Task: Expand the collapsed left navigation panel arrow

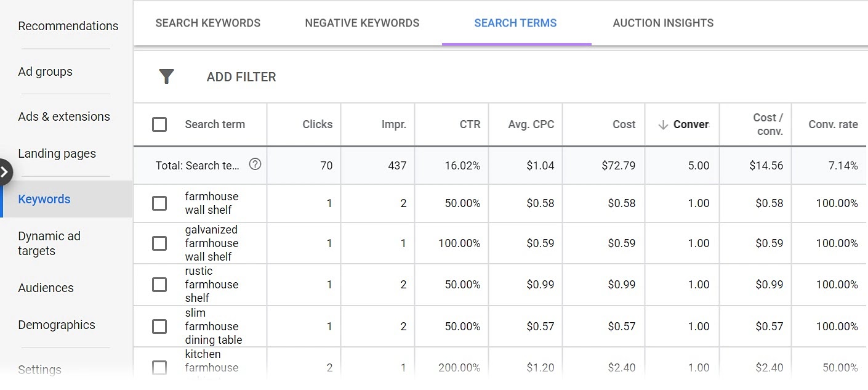Action: pos(6,173)
